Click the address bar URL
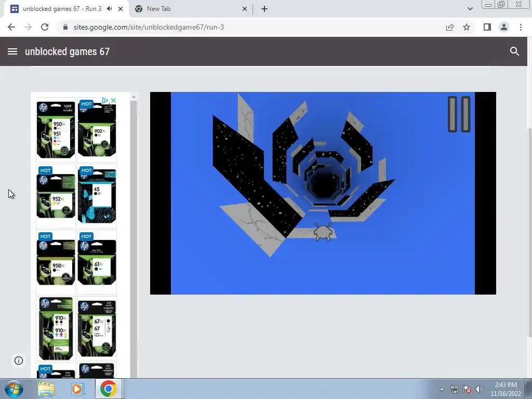Image resolution: width=532 pixels, height=399 pixels. click(149, 27)
